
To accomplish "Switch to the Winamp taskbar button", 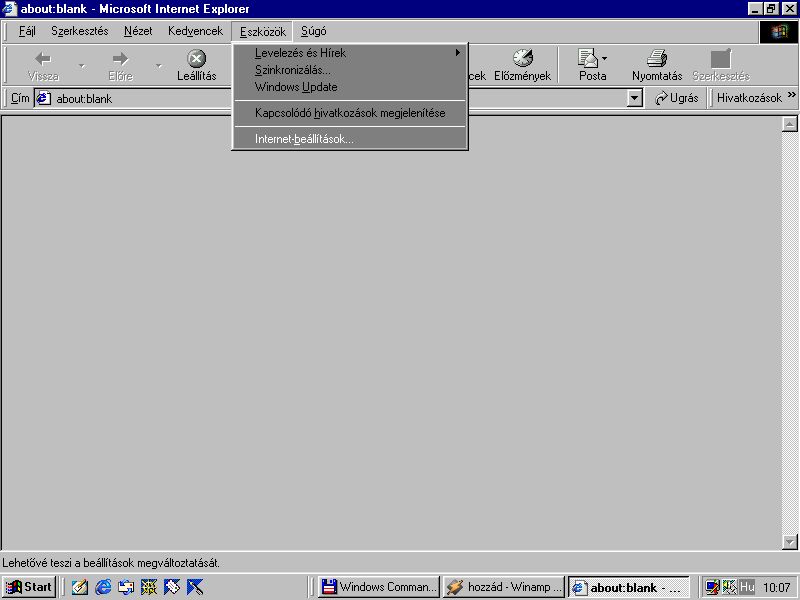I will click(x=504, y=587).
